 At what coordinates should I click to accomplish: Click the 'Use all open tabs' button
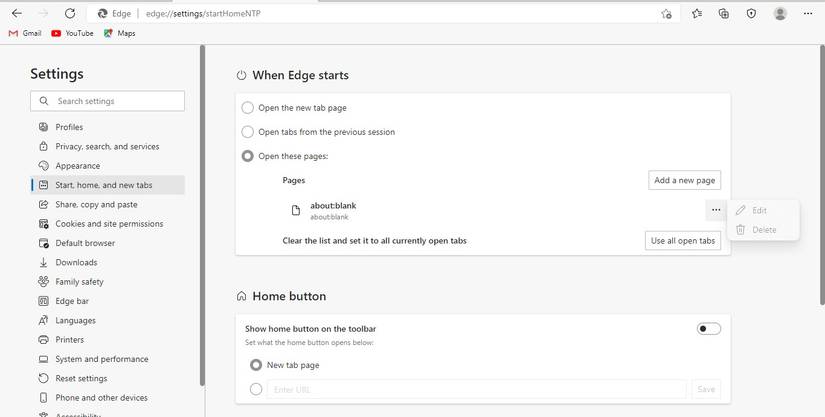[683, 241]
